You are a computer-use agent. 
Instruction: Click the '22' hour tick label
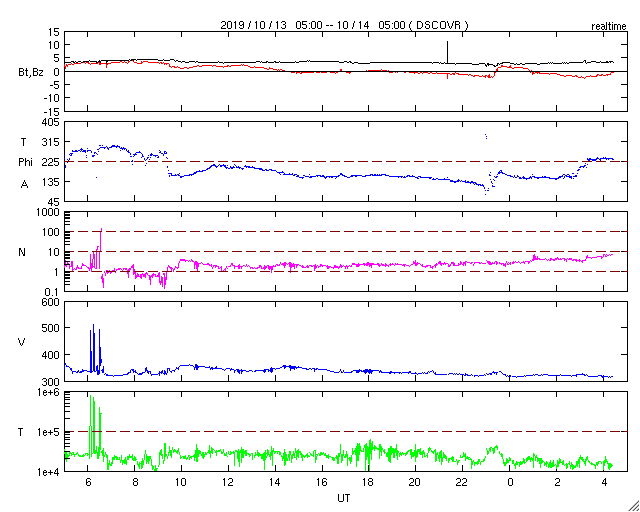click(x=462, y=482)
